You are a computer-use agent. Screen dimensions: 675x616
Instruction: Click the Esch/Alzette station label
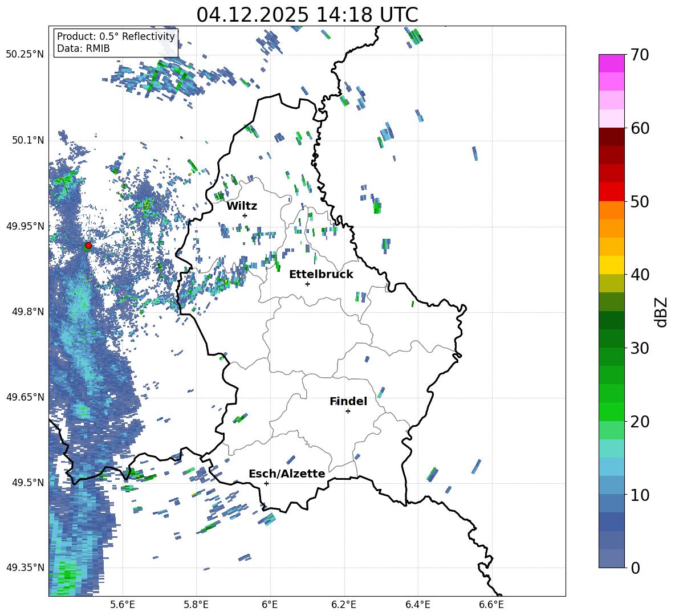tap(287, 474)
